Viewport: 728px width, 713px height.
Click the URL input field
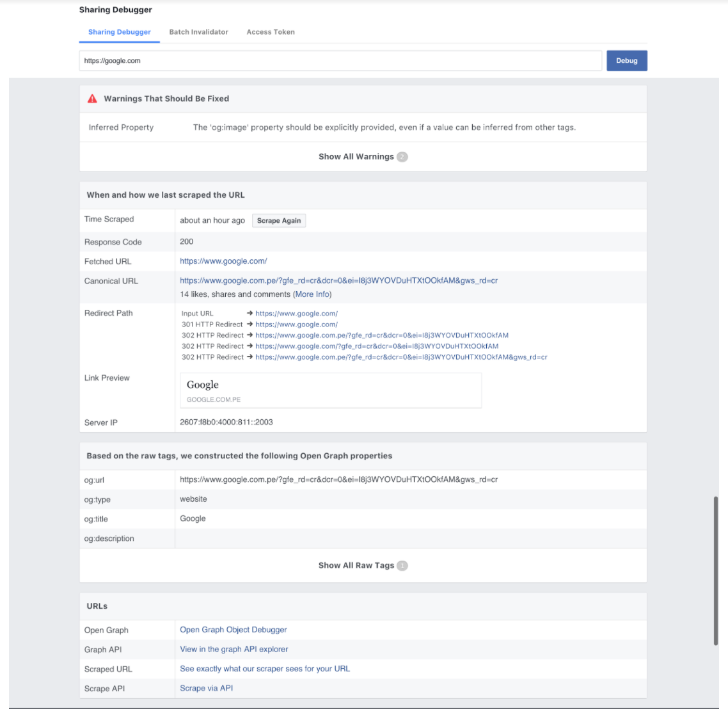coord(340,61)
